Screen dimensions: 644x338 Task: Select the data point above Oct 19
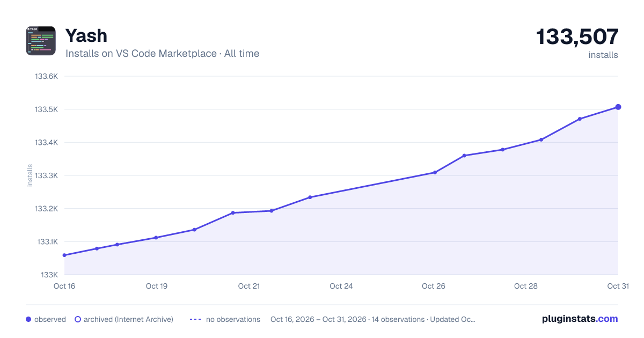[156, 238]
